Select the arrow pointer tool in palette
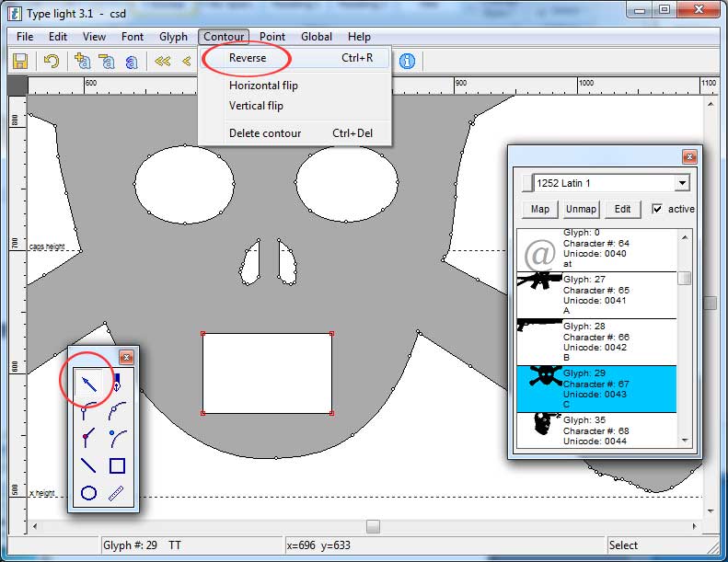Screen dimensions: 728x562 point(88,383)
